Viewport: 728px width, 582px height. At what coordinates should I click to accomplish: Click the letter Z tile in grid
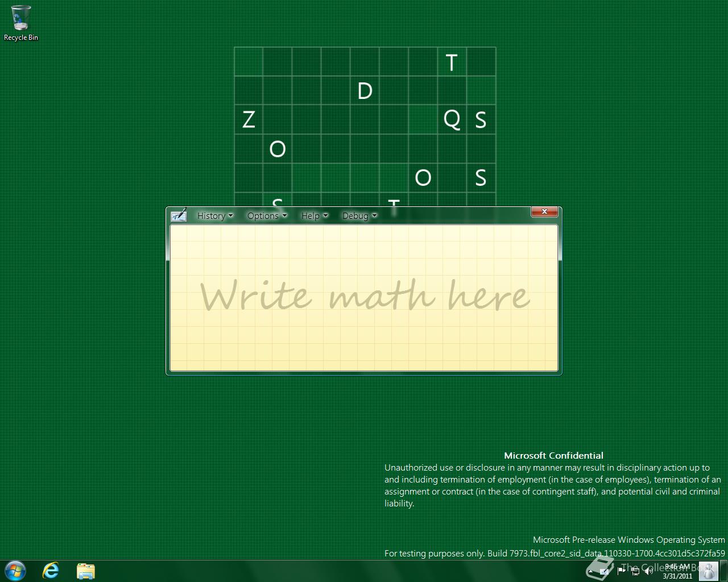click(249, 120)
